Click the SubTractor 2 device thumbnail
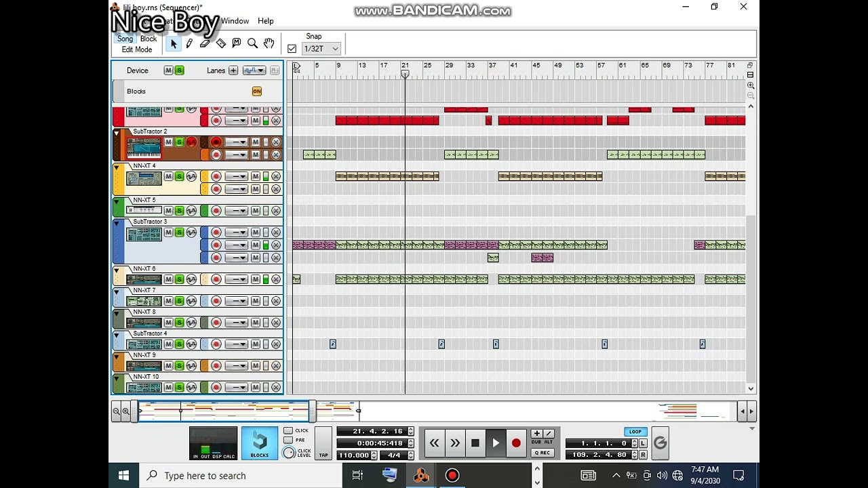Image resolution: width=868 pixels, height=488 pixels. (x=144, y=147)
